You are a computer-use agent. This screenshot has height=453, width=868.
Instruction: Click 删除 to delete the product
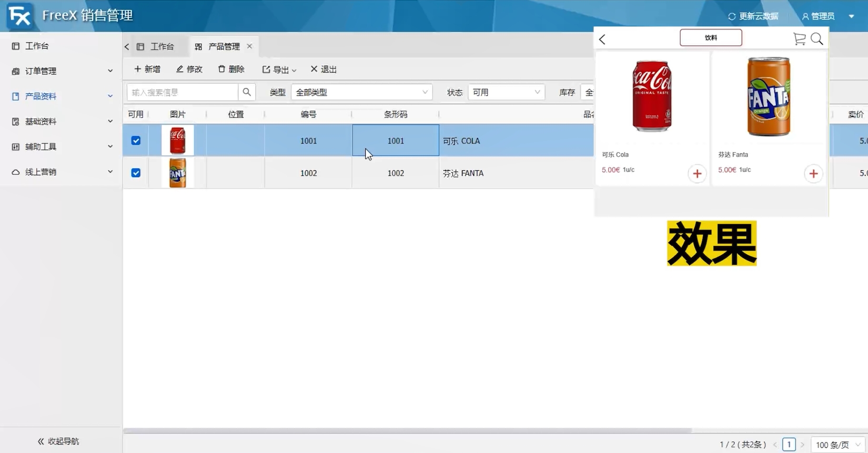click(231, 69)
